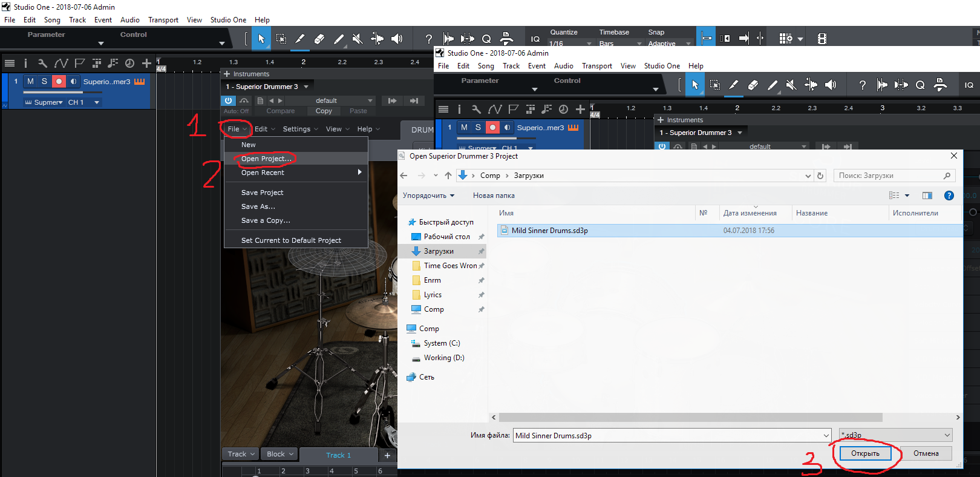Open Quantize 1/16 value dropdown
The height and width of the screenshot is (477, 980).
tap(570, 44)
